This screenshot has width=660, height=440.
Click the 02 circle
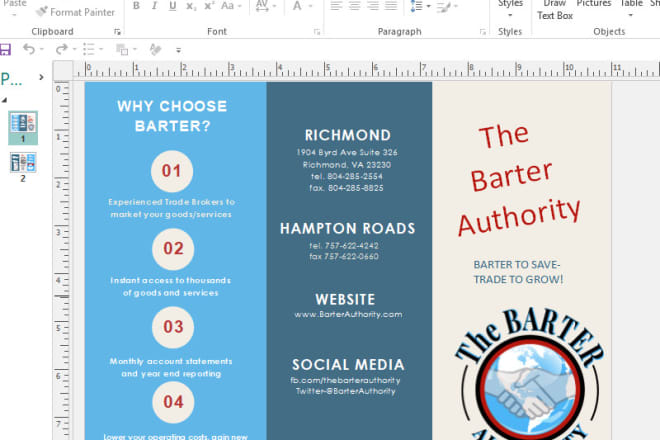pos(173,249)
